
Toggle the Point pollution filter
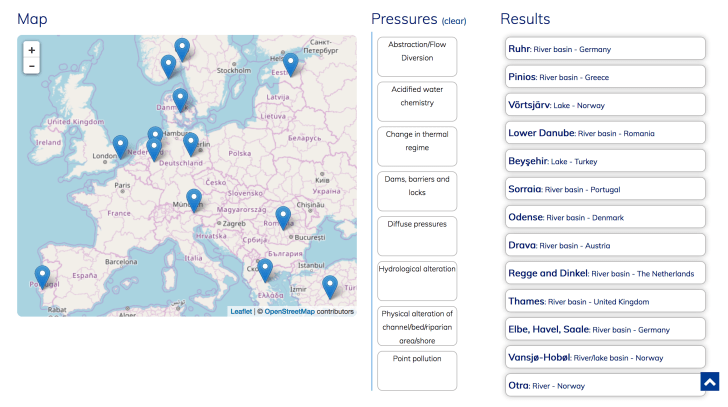(417, 371)
